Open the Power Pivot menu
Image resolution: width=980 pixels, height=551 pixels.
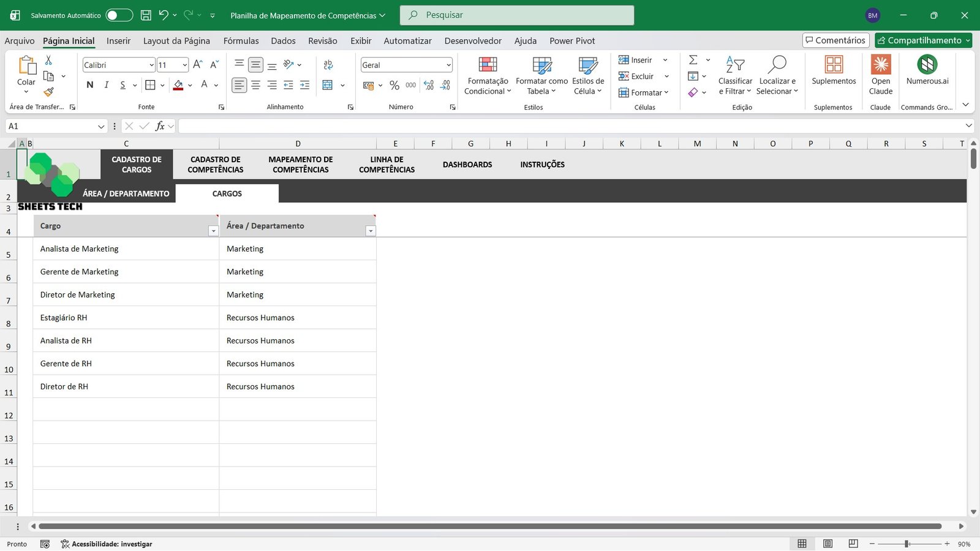point(571,40)
